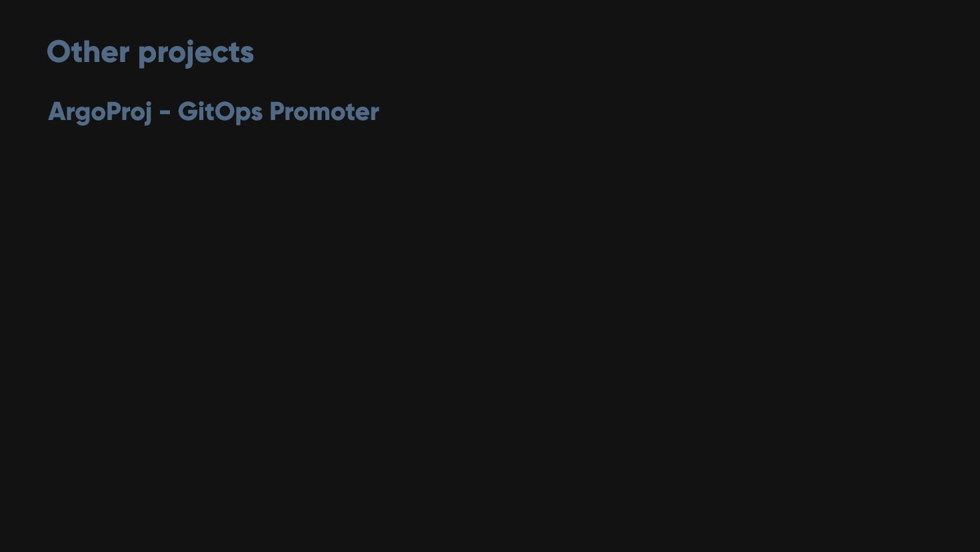Click the letter 'O' starting 'Other'
The image size is (980, 552).
(x=59, y=52)
